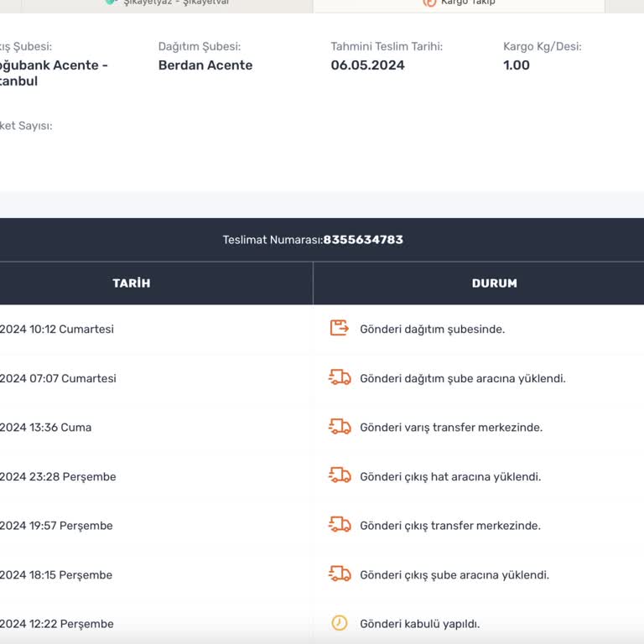The image size is (644, 644).
Task: Click the TARİH column header
Action: (132, 283)
